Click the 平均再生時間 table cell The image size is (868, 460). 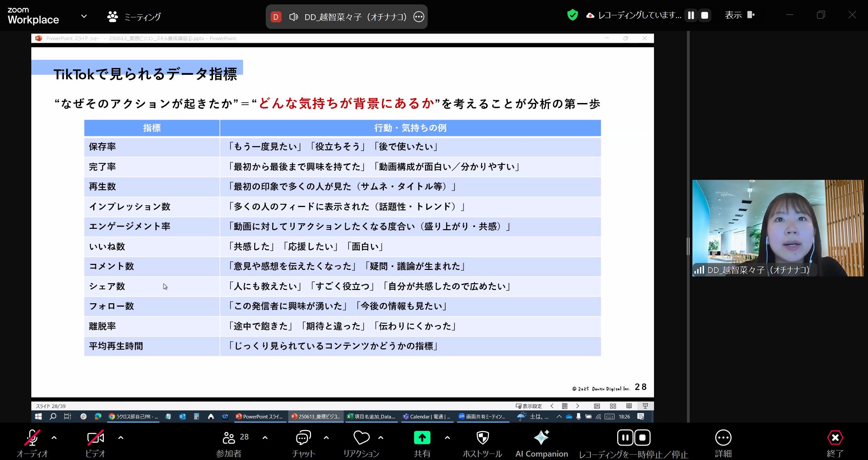click(x=152, y=346)
